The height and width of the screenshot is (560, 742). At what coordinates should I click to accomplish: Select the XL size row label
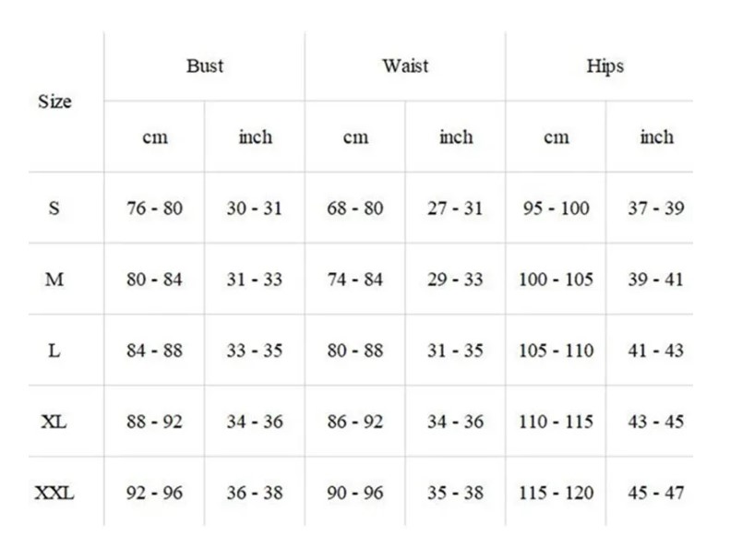click(x=54, y=422)
